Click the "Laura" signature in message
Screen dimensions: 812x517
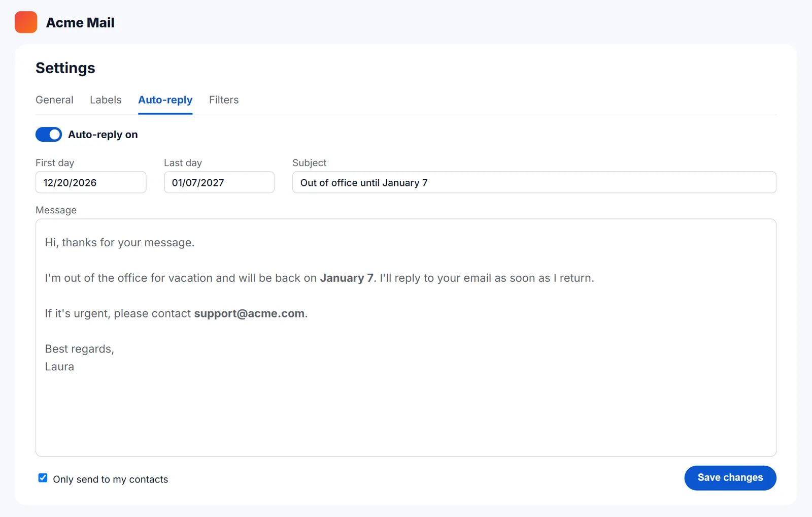coord(59,367)
